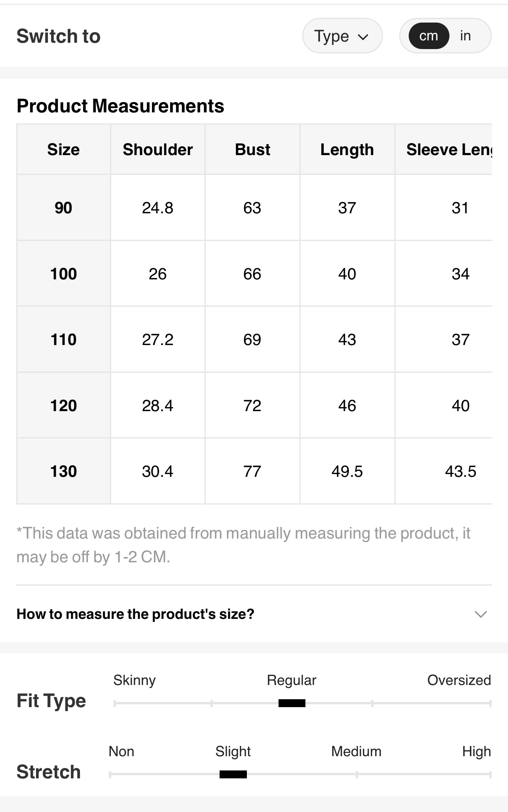
Task: Switch units to inches
Action: coord(465,36)
